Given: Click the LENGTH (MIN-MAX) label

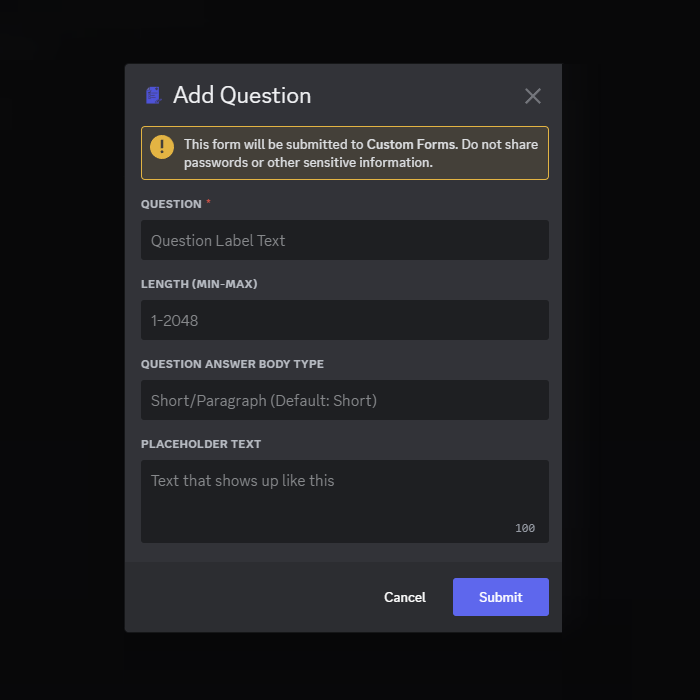Looking at the screenshot, I should pyautogui.click(x=199, y=284).
